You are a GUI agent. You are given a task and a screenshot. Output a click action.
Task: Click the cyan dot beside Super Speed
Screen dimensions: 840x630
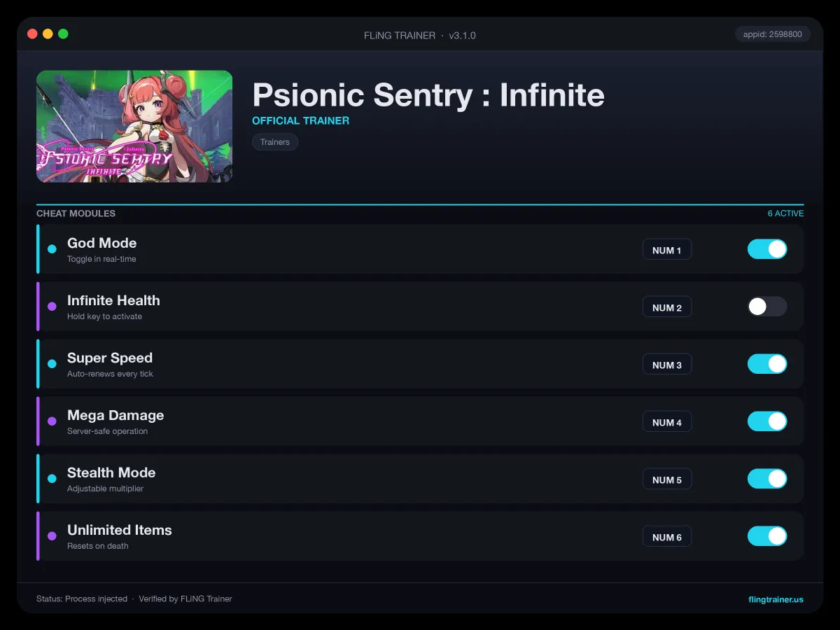point(52,364)
